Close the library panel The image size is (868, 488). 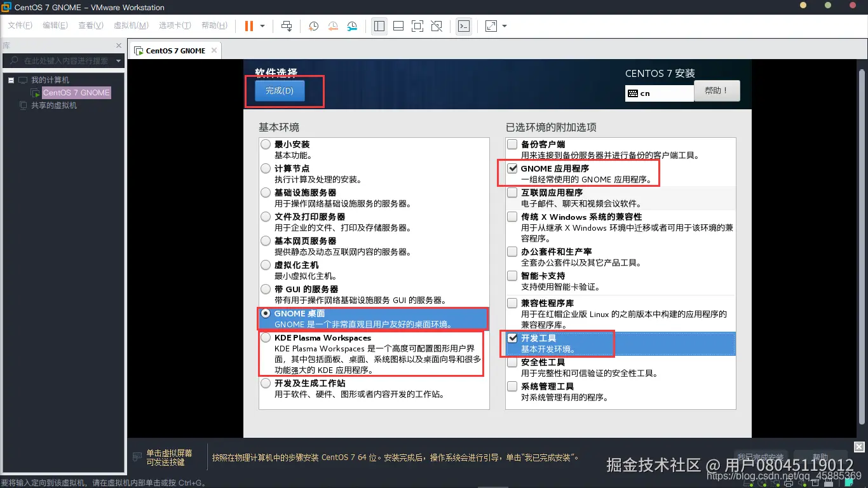(119, 46)
